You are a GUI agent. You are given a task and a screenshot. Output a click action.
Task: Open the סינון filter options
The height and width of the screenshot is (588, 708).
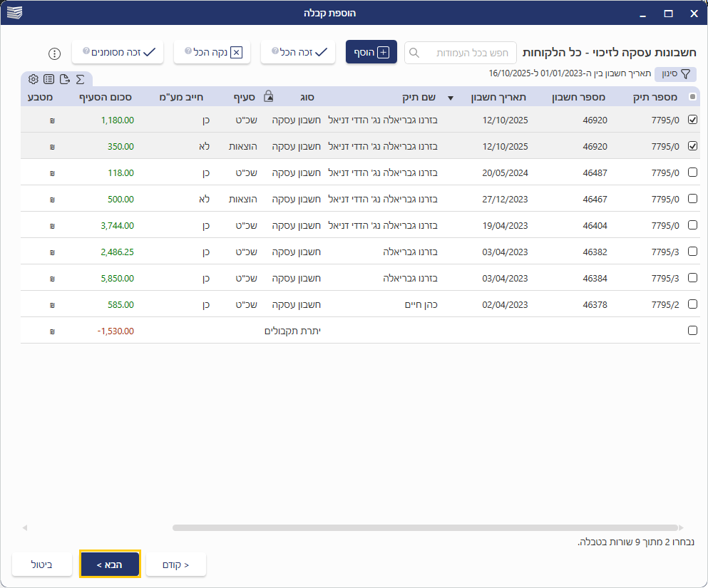(x=675, y=73)
